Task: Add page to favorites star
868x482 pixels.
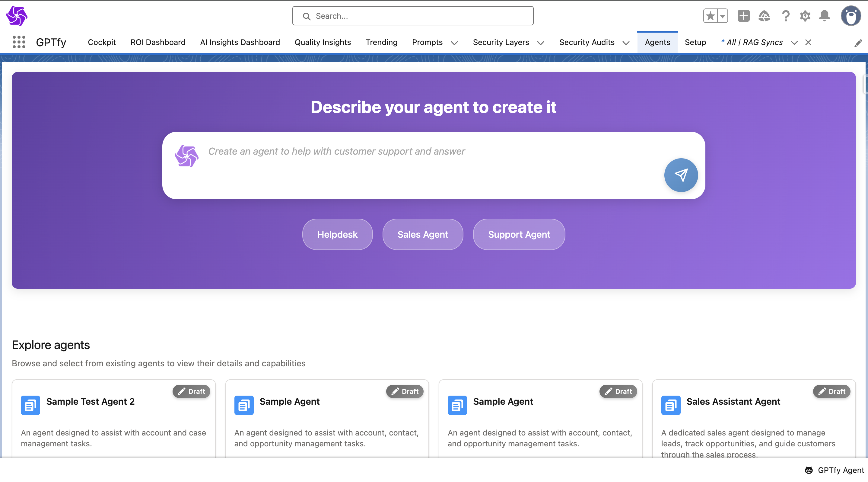Action: (x=710, y=16)
